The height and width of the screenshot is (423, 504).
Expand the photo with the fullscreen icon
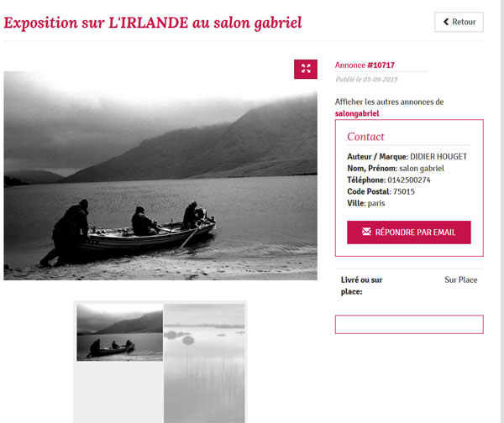coord(306,69)
